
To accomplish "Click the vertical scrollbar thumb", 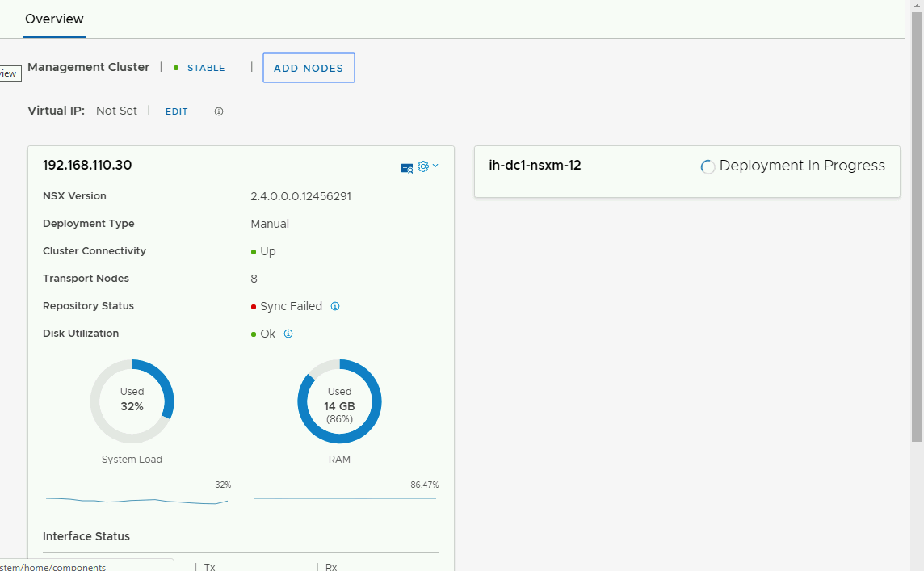I will pos(917,226).
